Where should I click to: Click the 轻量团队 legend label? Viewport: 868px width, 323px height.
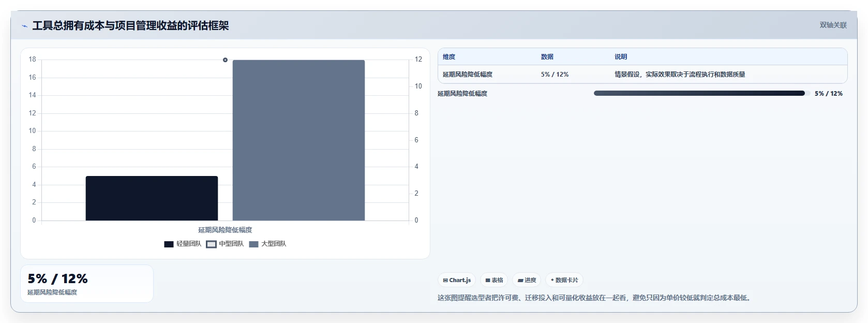point(189,244)
